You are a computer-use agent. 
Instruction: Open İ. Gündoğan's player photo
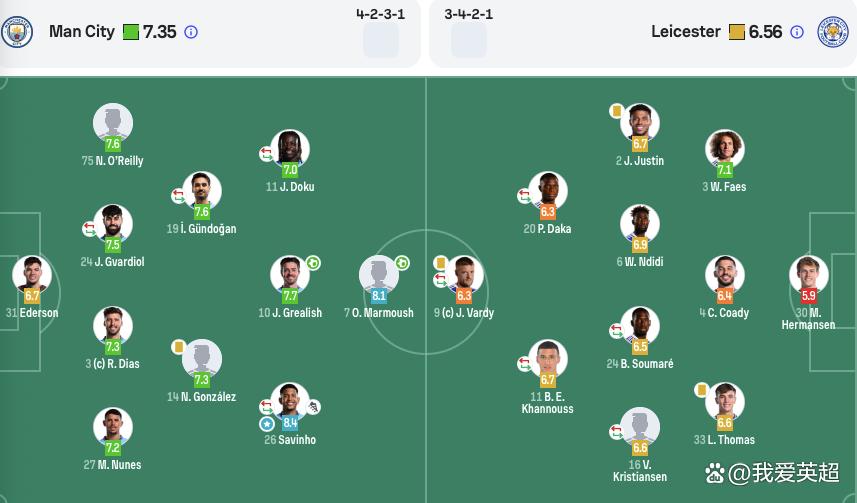coord(202,190)
